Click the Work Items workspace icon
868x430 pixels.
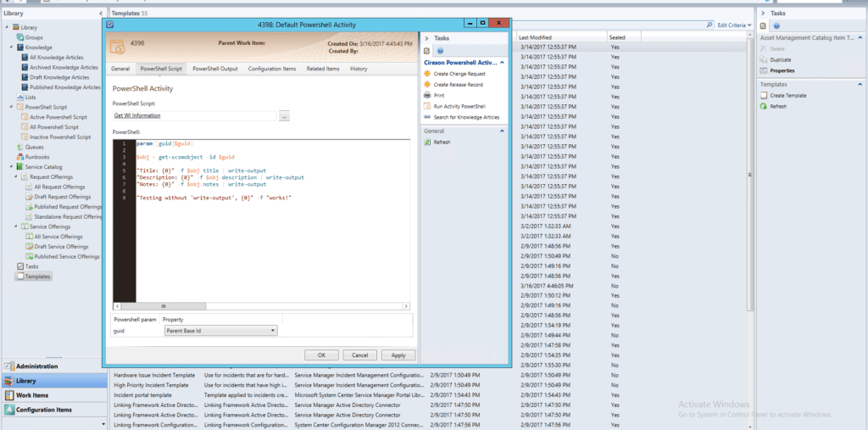(x=8, y=395)
